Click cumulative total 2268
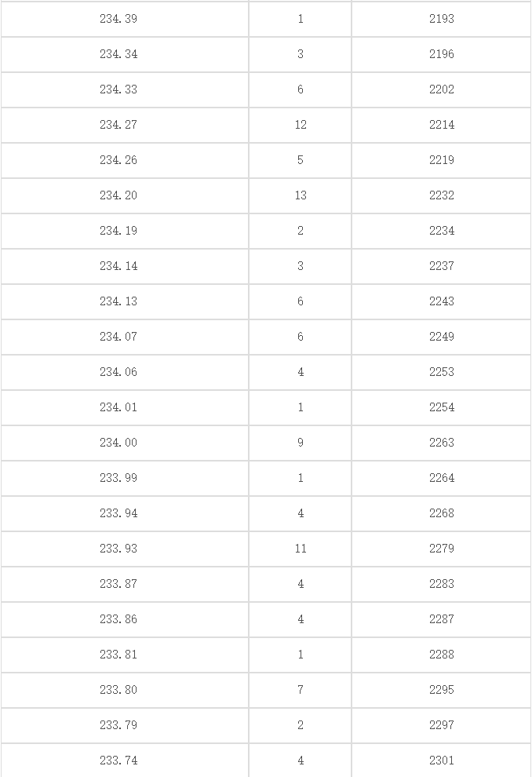 click(441, 513)
